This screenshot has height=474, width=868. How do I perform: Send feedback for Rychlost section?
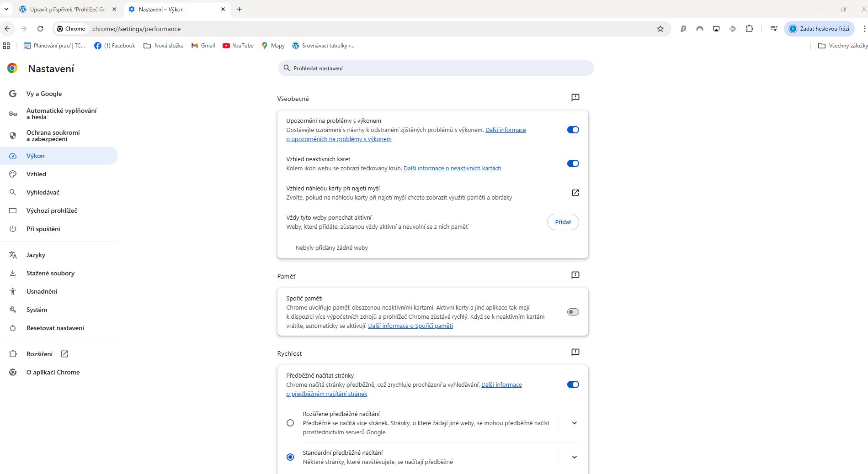575,353
